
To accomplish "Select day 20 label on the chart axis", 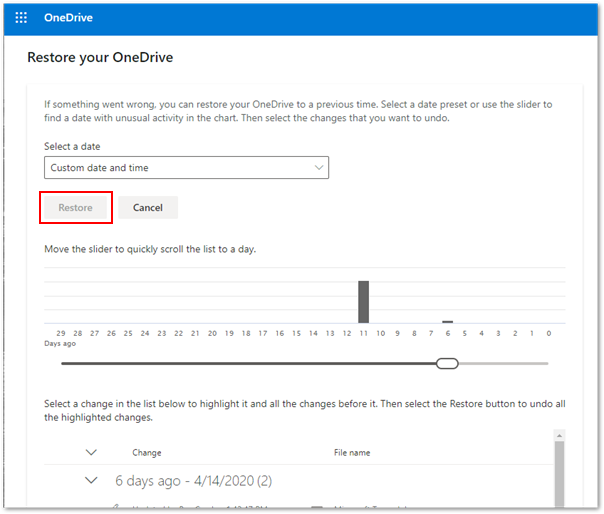I will tap(212, 333).
